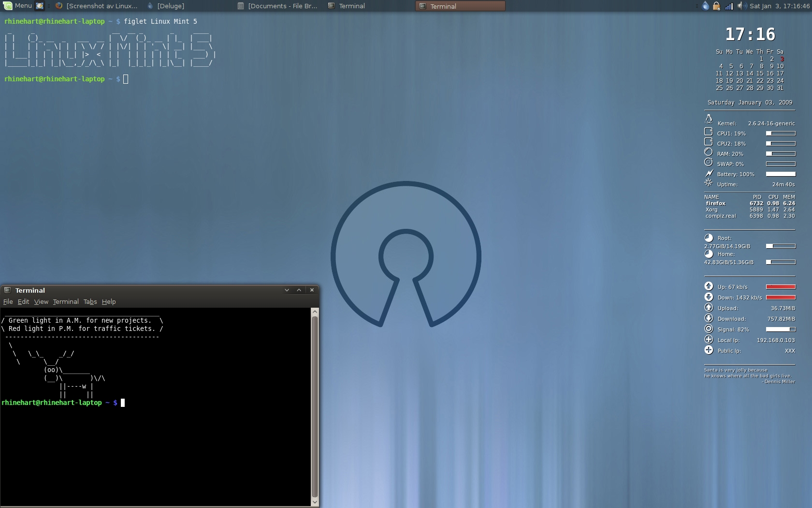Click the 'Red light in P.M.' cowsay line

82,329
